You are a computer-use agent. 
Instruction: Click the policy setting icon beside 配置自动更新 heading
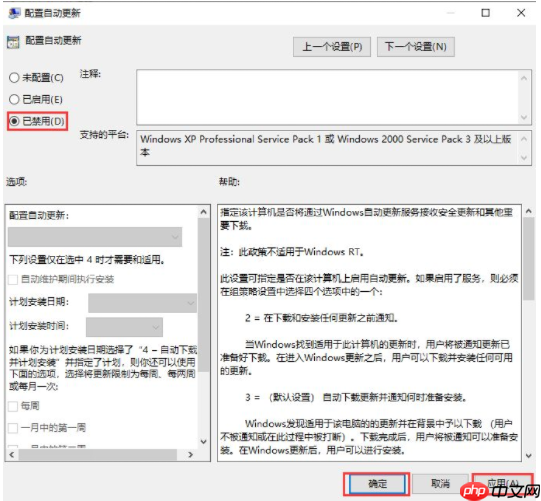[13, 42]
